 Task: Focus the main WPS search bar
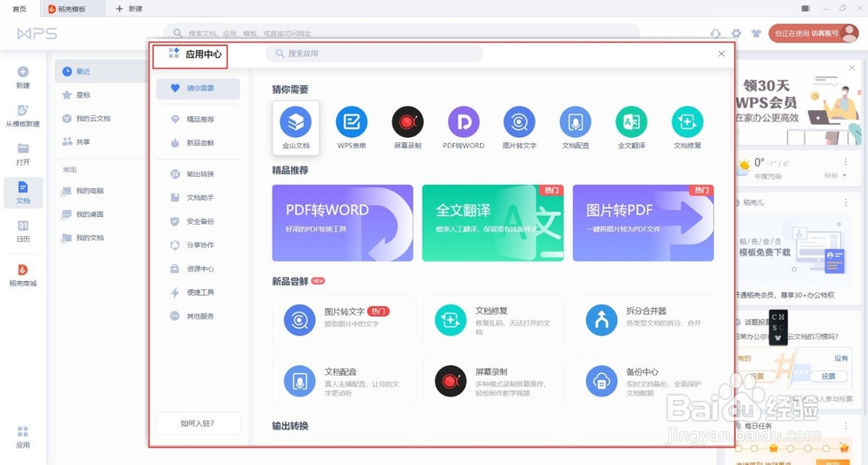401,33
